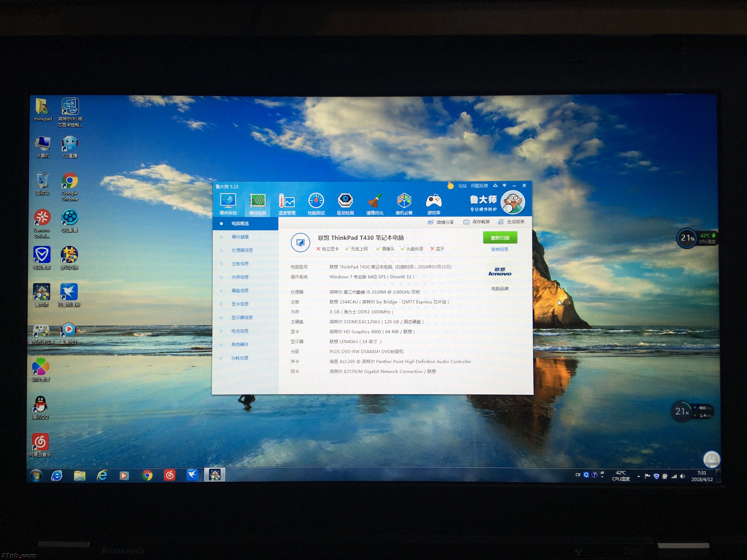The image size is (747, 560).
Task: Select the 回收站 recycle bin icon
Action: click(43, 184)
